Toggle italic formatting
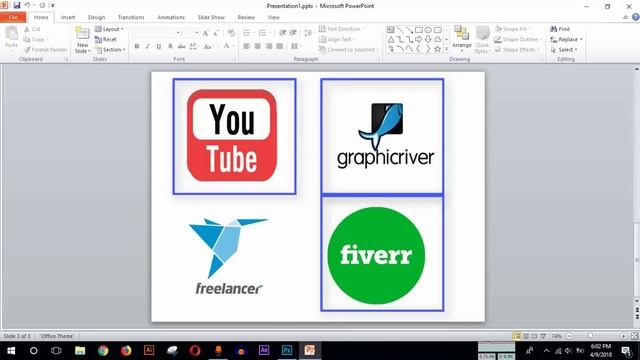Screen dimensions: 640x360 click(147, 46)
